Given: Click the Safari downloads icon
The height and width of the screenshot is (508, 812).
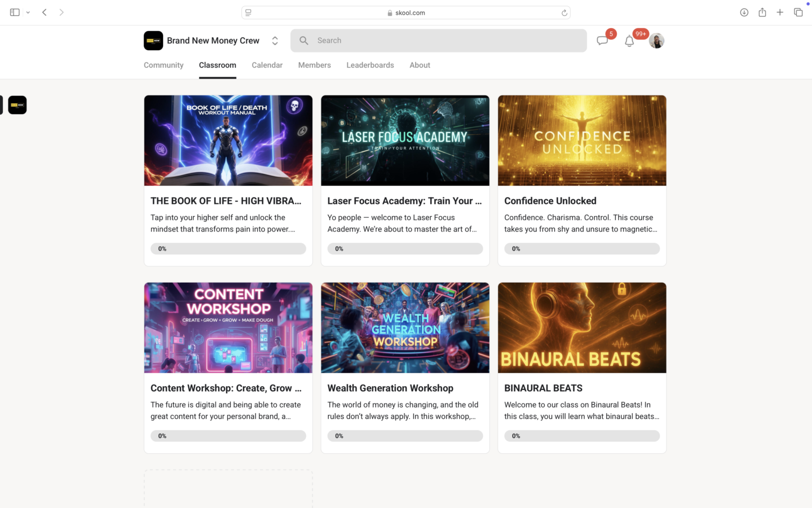Looking at the screenshot, I should pos(744,12).
